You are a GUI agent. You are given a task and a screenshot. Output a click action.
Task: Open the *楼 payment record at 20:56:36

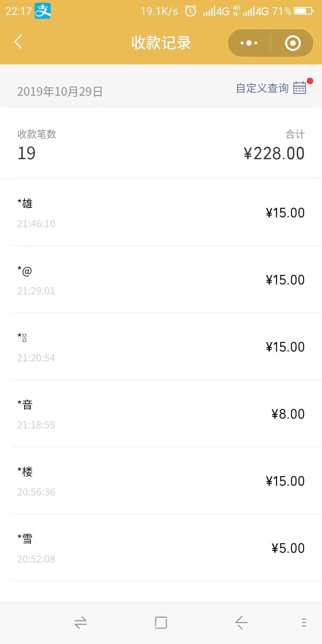click(x=161, y=481)
